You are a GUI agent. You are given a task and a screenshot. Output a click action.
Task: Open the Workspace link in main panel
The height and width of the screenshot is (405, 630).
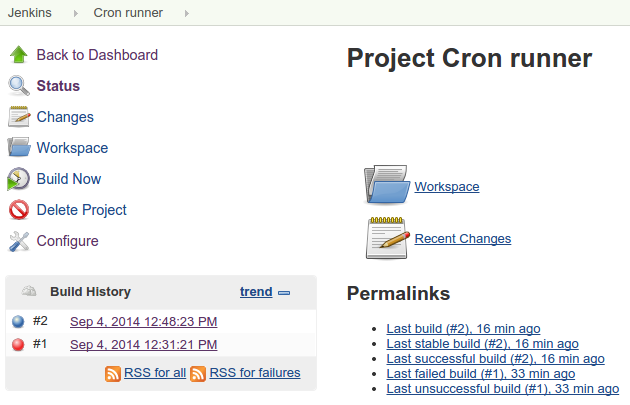coord(447,187)
